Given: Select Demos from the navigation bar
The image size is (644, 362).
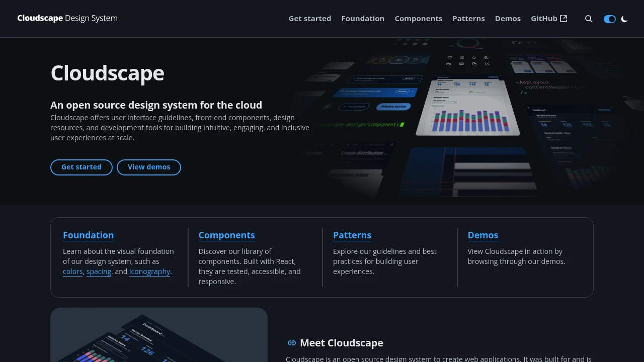Looking at the screenshot, I should [x=508, y=19].
